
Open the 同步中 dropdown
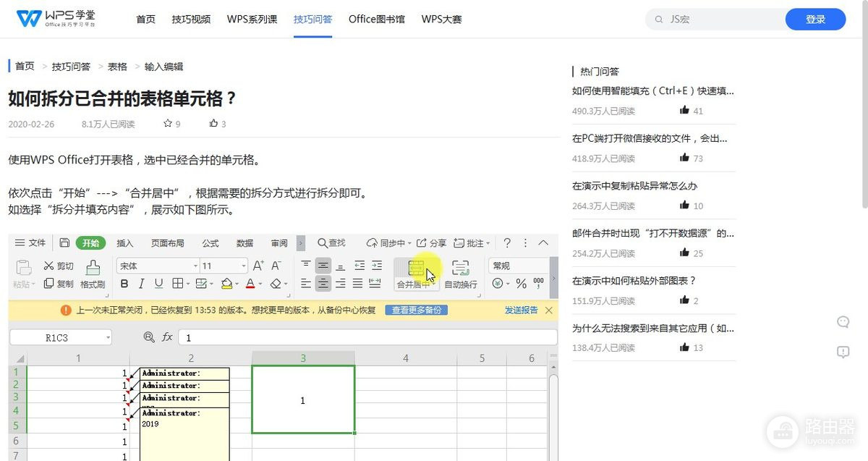[389, 243]
